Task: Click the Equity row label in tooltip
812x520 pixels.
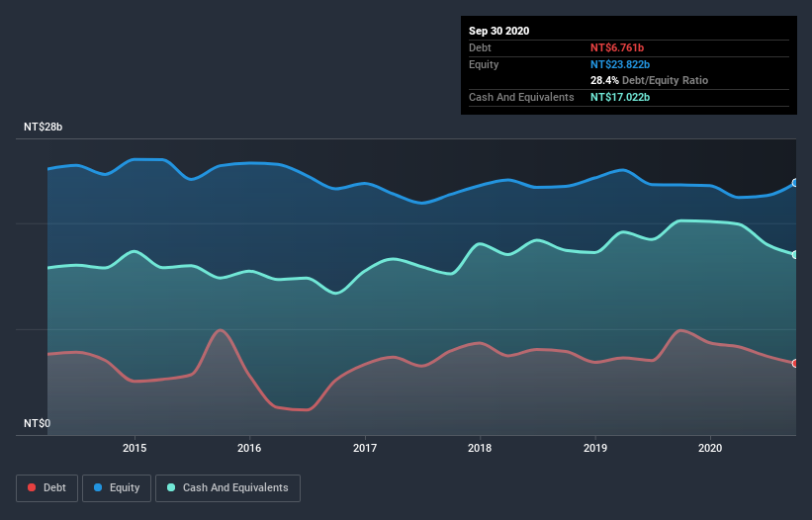Action: [484, 64]
